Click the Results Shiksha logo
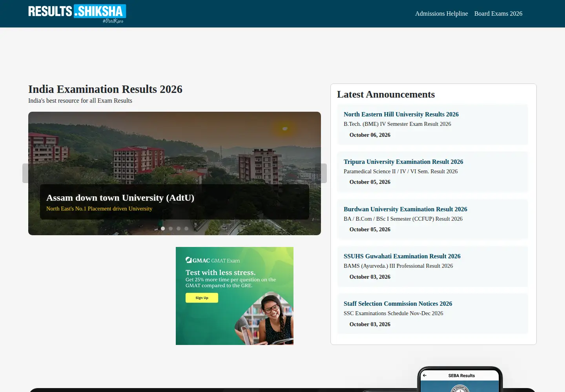 tap(77, 14)
